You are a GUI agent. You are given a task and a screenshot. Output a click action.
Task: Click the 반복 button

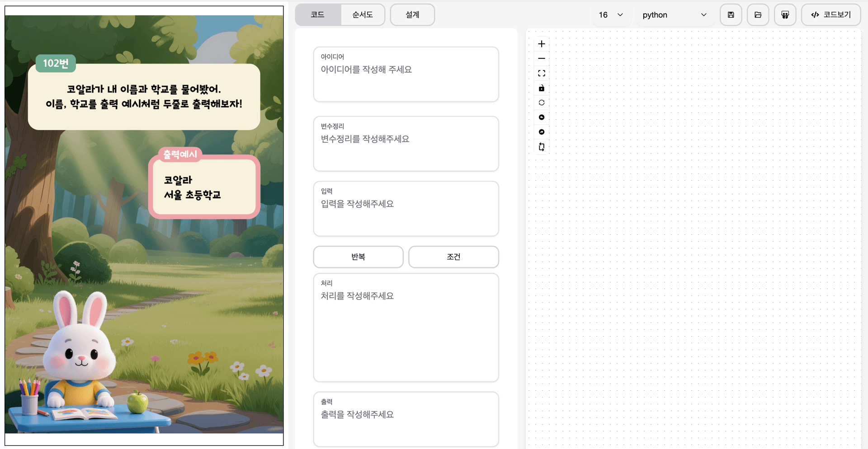pos(358,257)
